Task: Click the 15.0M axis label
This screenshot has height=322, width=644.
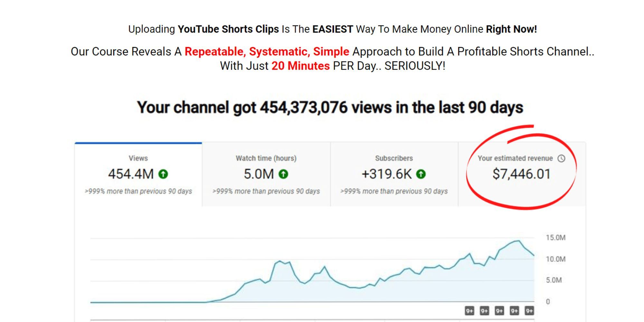Action: 555,238
